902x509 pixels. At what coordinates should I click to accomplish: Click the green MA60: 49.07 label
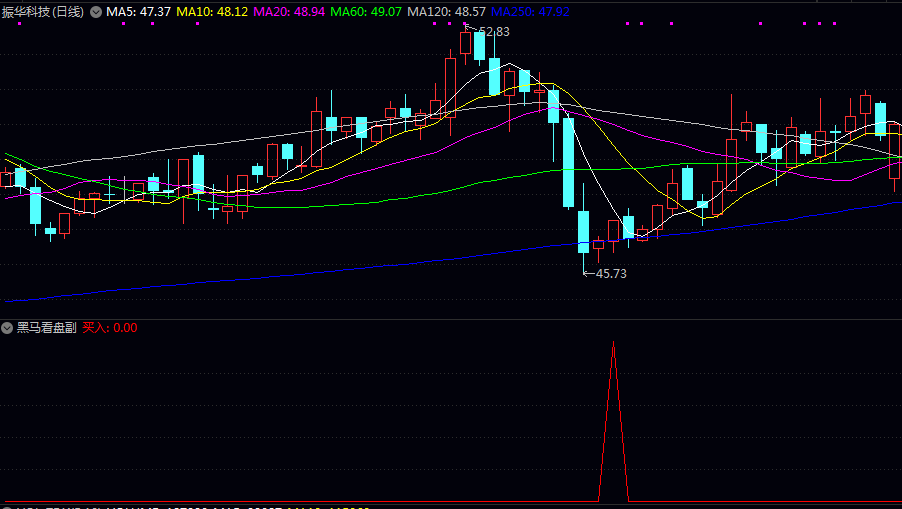pos(366,12)
